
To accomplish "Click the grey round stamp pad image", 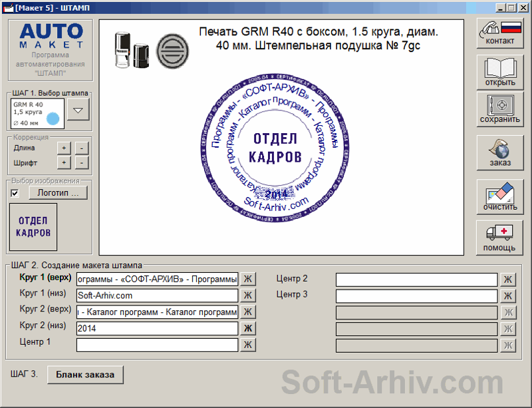I will tap(172, 51).
